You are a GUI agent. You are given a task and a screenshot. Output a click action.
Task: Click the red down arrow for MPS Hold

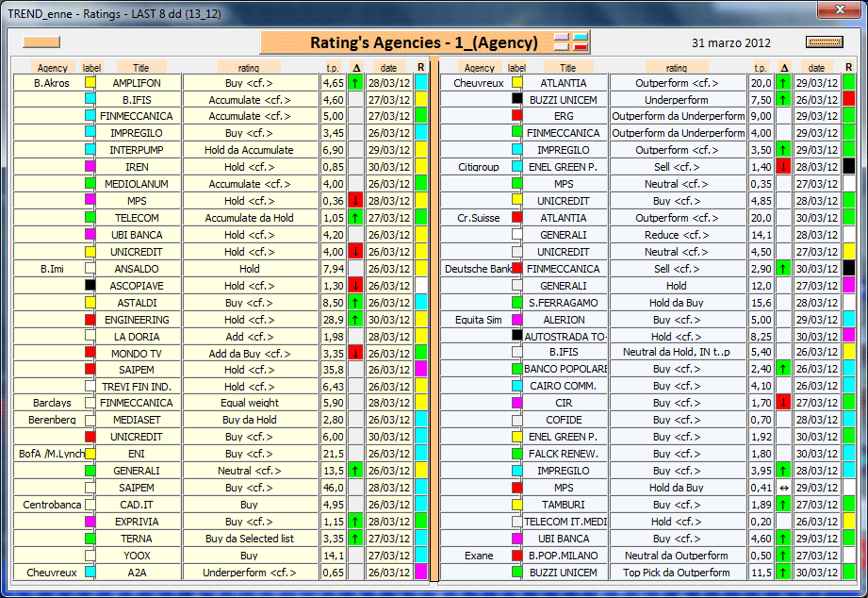[355, 201]
